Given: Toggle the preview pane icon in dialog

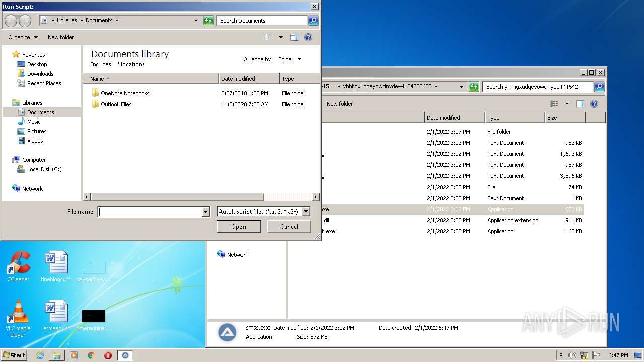Looking at the screenshot, I should [294, 37].
